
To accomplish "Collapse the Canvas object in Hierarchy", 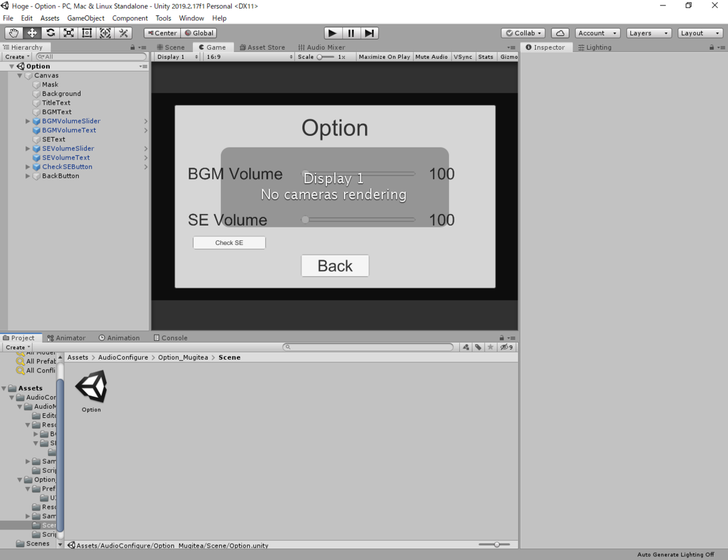I will [x=19, y=75].
